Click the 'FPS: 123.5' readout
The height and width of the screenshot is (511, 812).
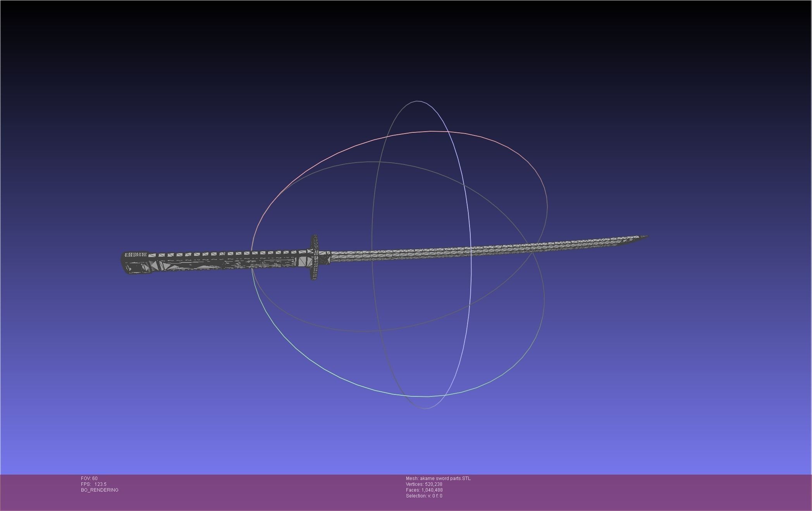coord(94,484)
